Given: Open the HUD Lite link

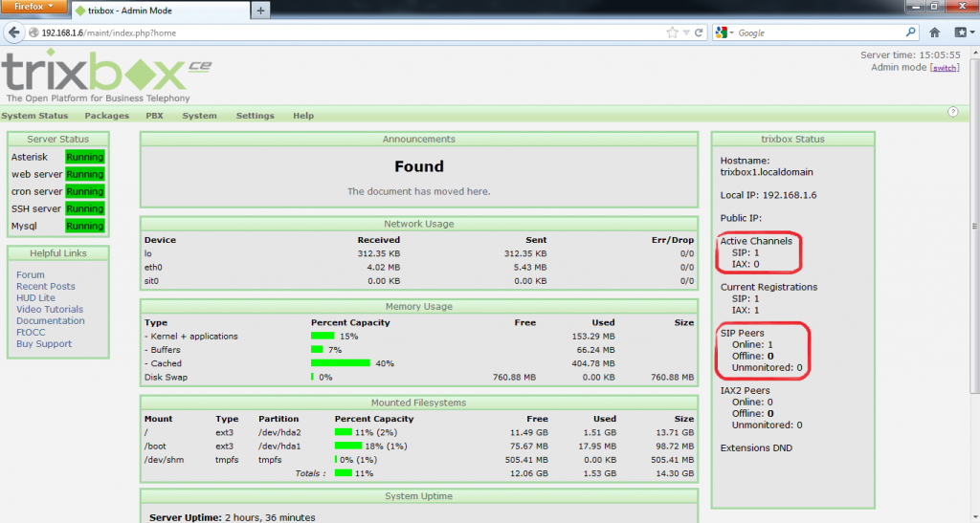Looking at the screenshot, I should (x=35, y=297).
